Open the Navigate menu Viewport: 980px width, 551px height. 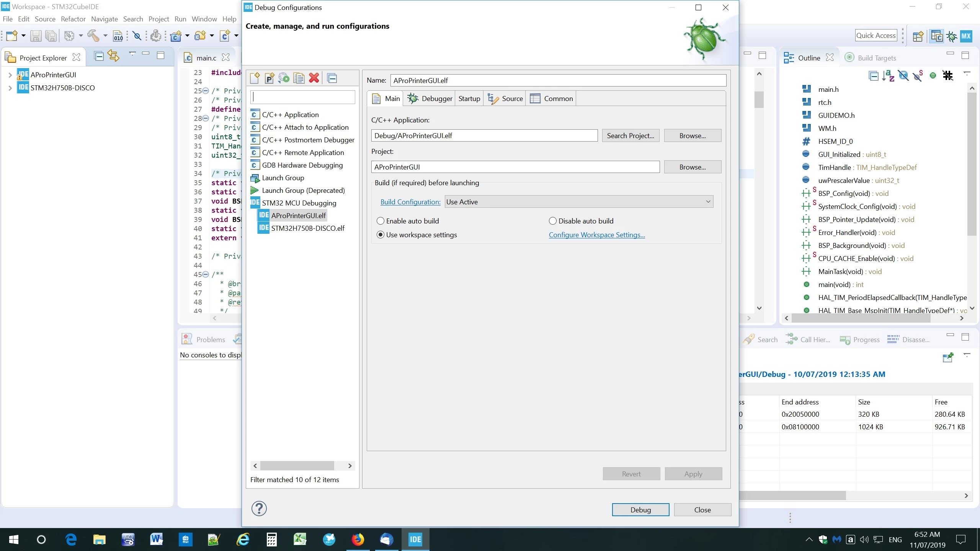tap(105, 19)
